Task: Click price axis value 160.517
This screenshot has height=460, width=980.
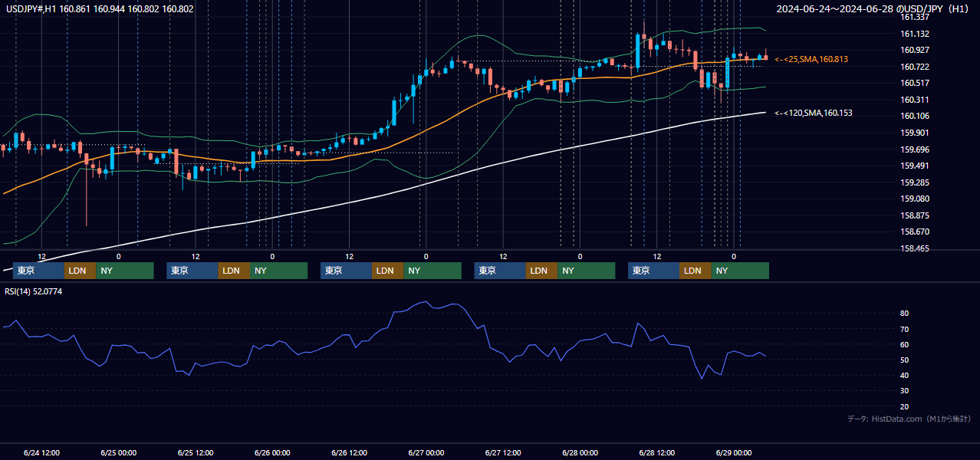Action: coord(915,83)
